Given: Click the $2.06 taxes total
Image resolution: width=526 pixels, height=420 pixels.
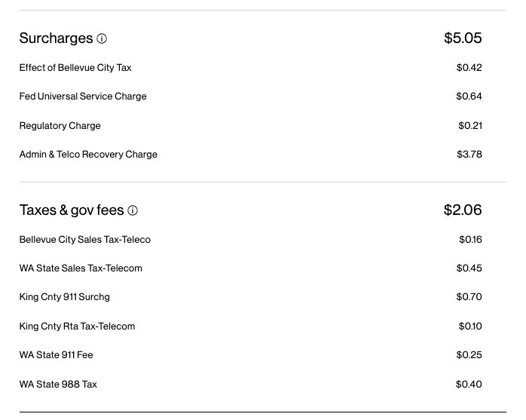Looking at the screenshot, I should [x=463, y=210].
